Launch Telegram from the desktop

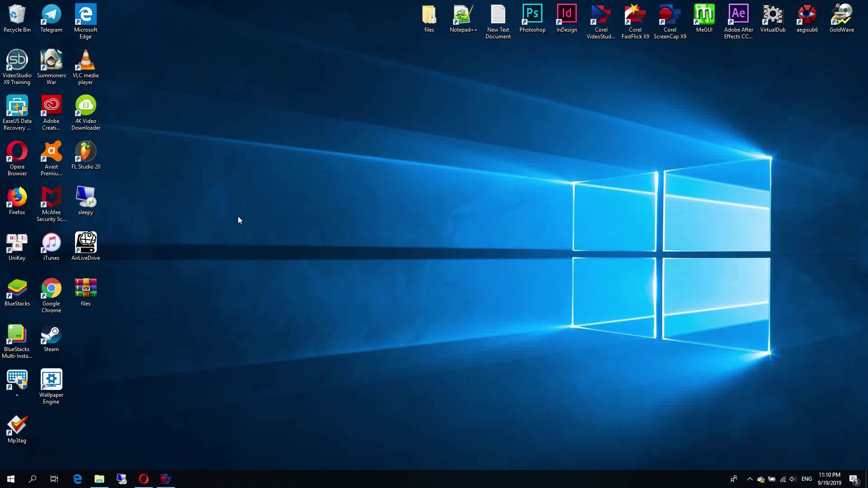click(x=51, y=19)
